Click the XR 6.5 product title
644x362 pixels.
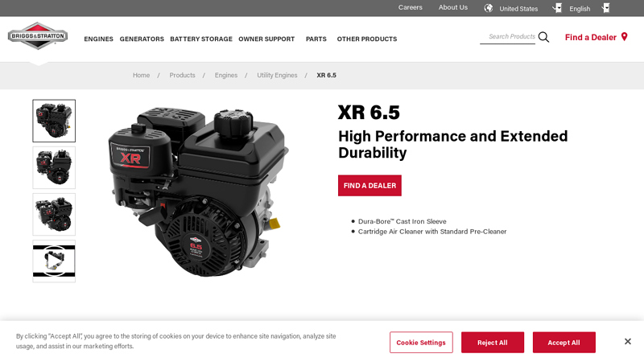[369, 113]
